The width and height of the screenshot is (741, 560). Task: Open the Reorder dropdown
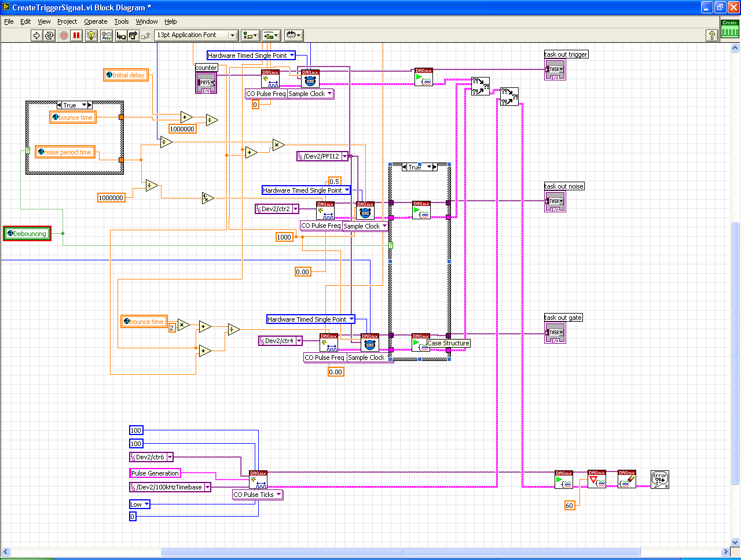tap(294, 35)
